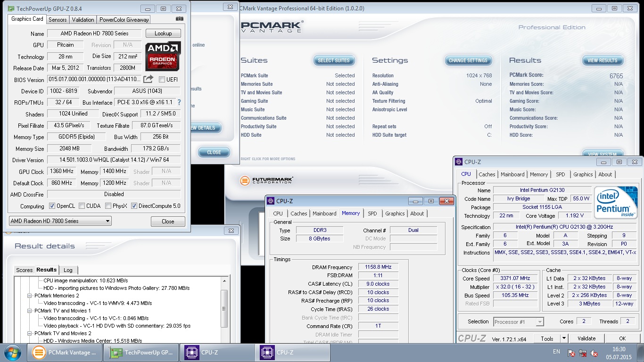Click the EN language indicator in the tray

tap(556, 352)
